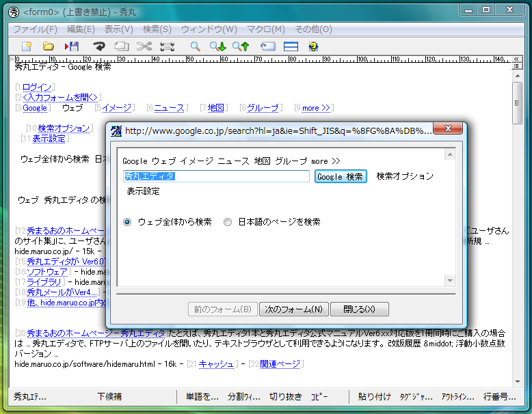532x414 pixels.
Task: Open the ウィンドウ(W) menu
Action: pyautogui.click(x=209, y=29)
